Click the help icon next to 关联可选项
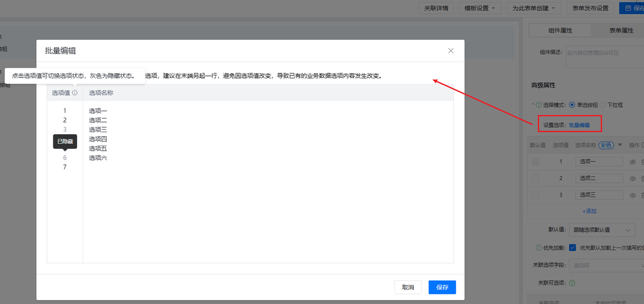The image size is (644, 304). tap(571, 283)
